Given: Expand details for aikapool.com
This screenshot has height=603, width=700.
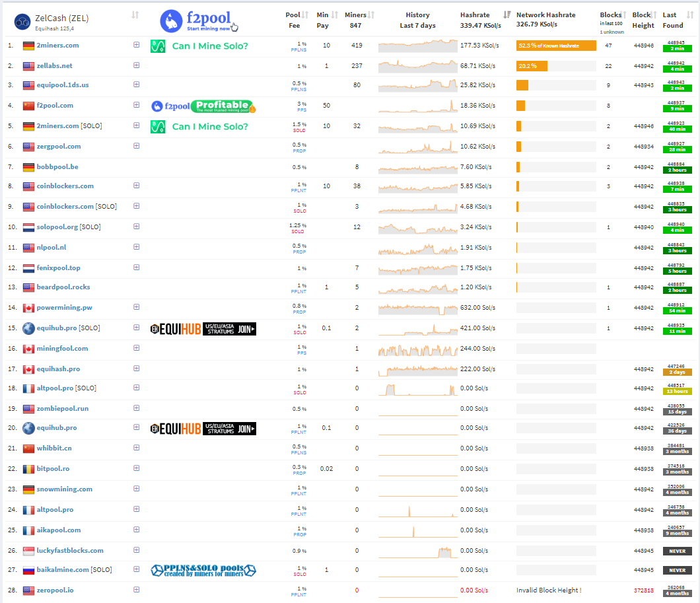Looking at the screenshot, I should click(137, 530).
